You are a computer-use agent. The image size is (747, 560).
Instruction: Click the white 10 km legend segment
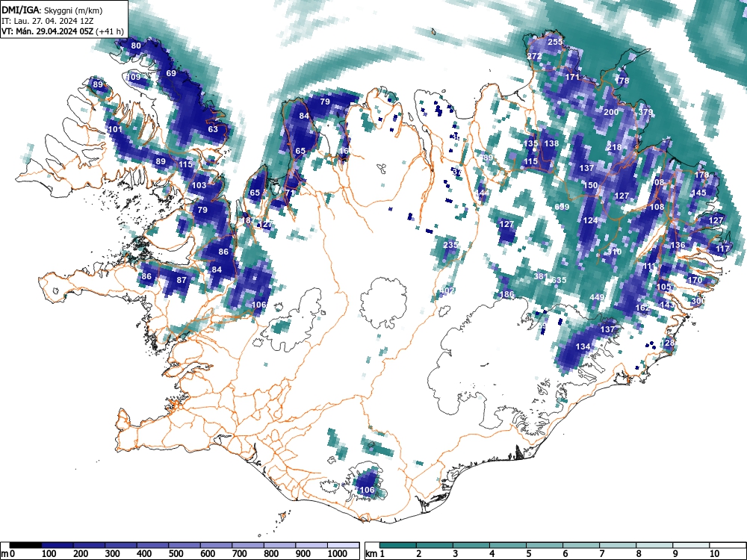tap(727, 545)
